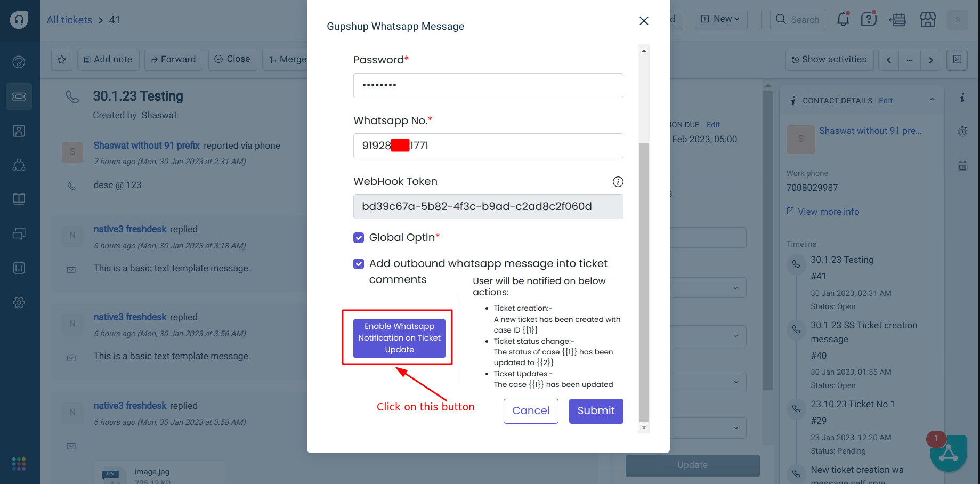Open timeline entry 30.1.23 Testing

pos(843,260)
